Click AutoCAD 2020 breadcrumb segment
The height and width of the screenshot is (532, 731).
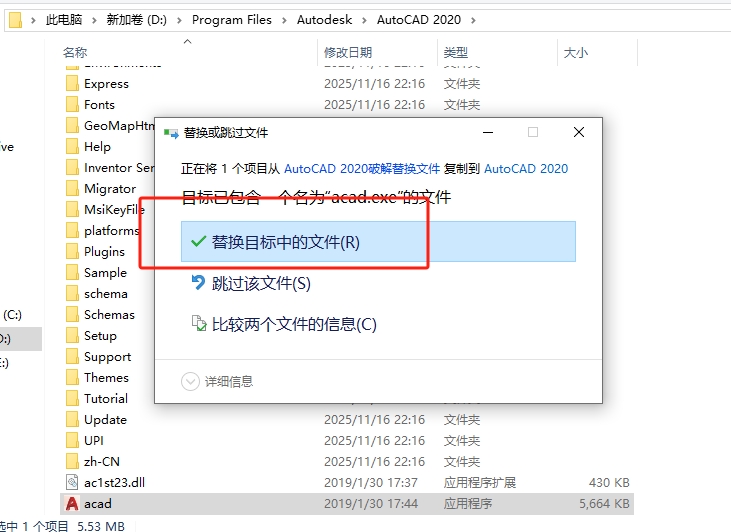click(x=419, y=20)
